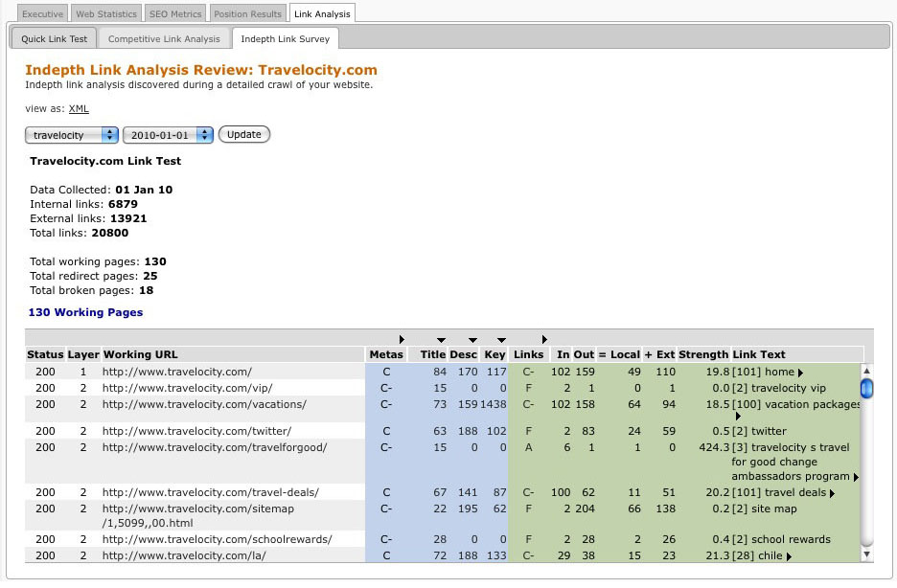Expand the arrow after 'ambassadors program' text
897x588 pixels.
pyautogui.click(x=856, y=477)
